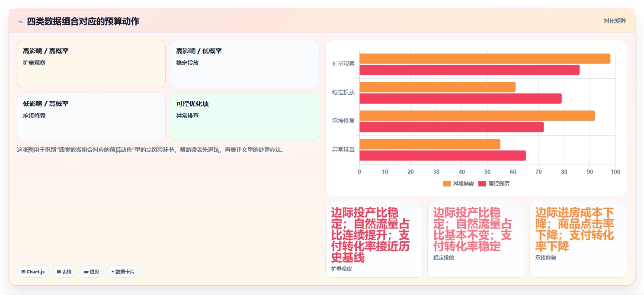The image size is (644, 295).
Task: Open the data card starting 边际进房成本下降
Action: pyautogui.click(x=578, y=239)
